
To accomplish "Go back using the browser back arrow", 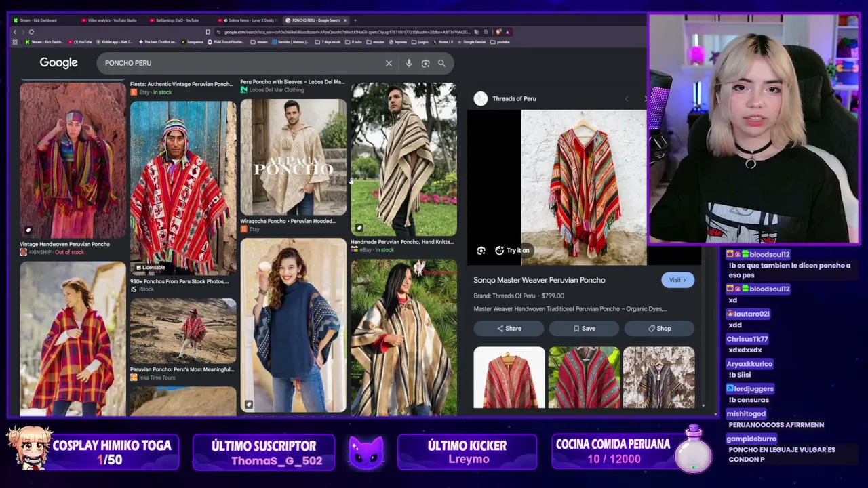I will (x=15, y=32).
